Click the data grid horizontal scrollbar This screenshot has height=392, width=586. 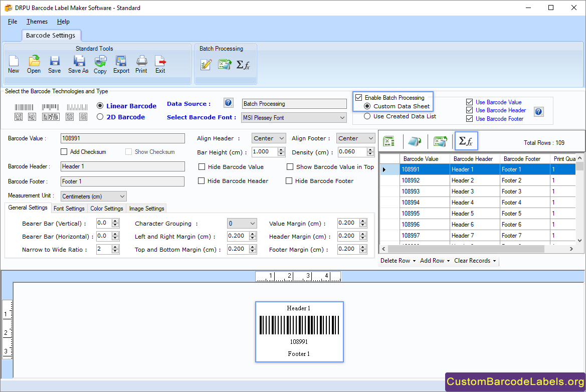pos(466,249)
